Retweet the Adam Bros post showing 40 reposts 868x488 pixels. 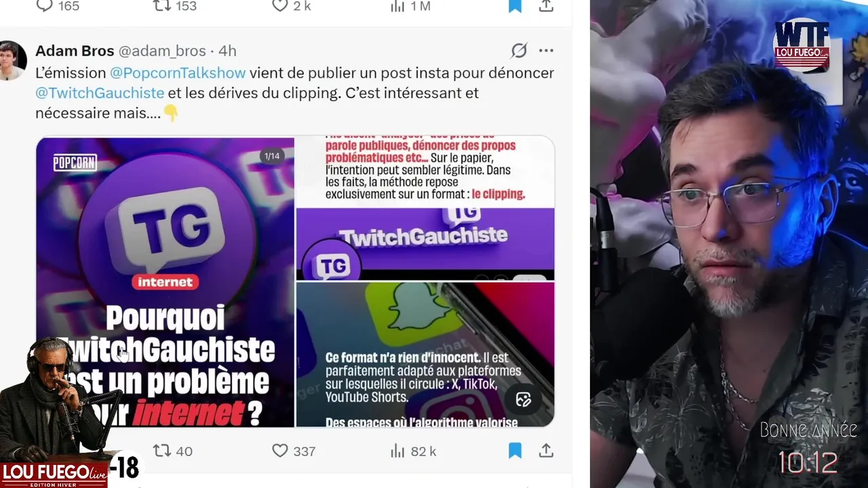[x=173, y=451]
